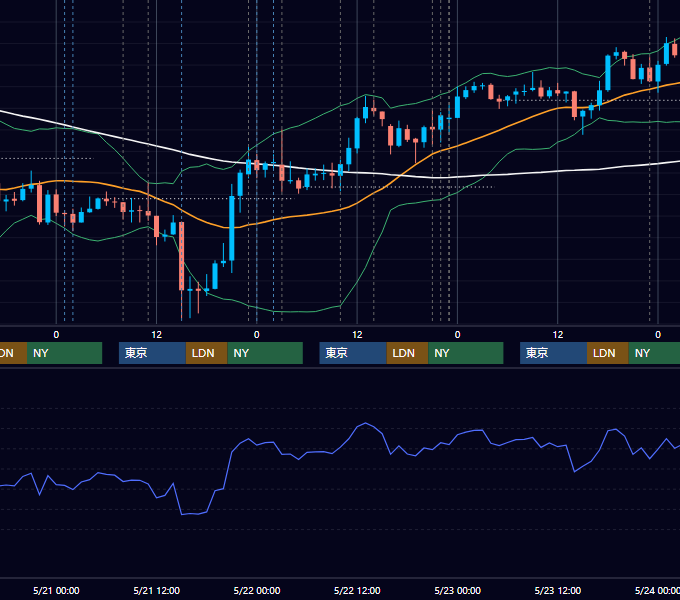Click the 5/23 NY session block

point(654,353)
